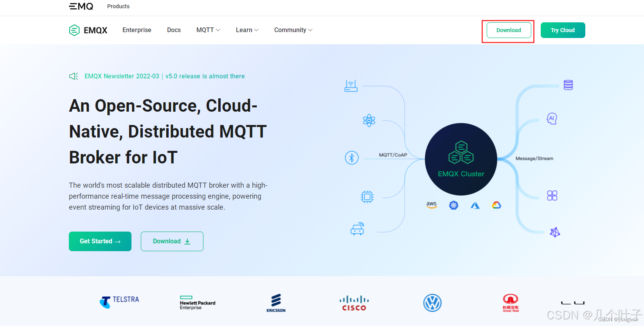Click the EMQX Cluster circle
The height and width of the screenshot is (326, 644).
point(461,159)
